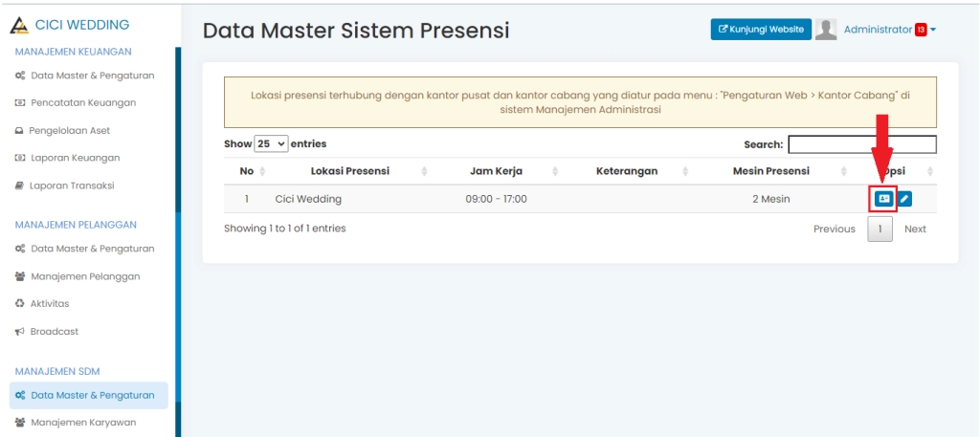The height and width of the screenshot is (437, 980).
Task: Select page 1 in pagination
Action: click(x=880, y=229)
